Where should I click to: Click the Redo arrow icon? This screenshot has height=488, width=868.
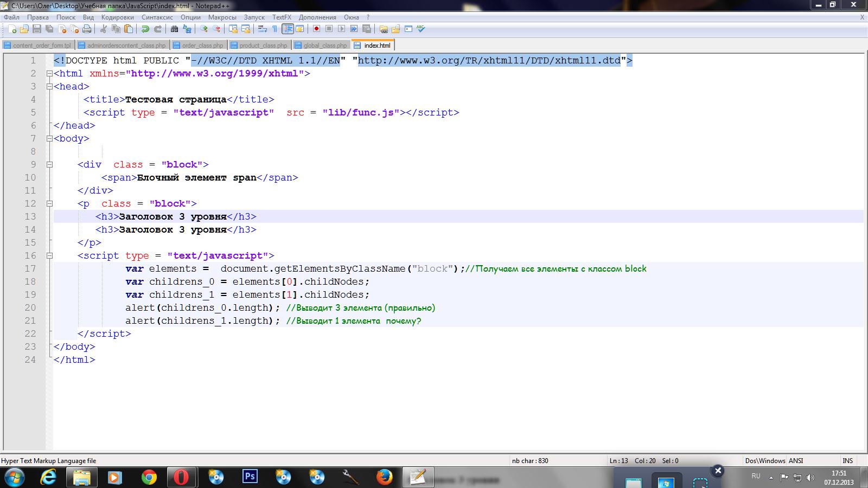point(158,29)
